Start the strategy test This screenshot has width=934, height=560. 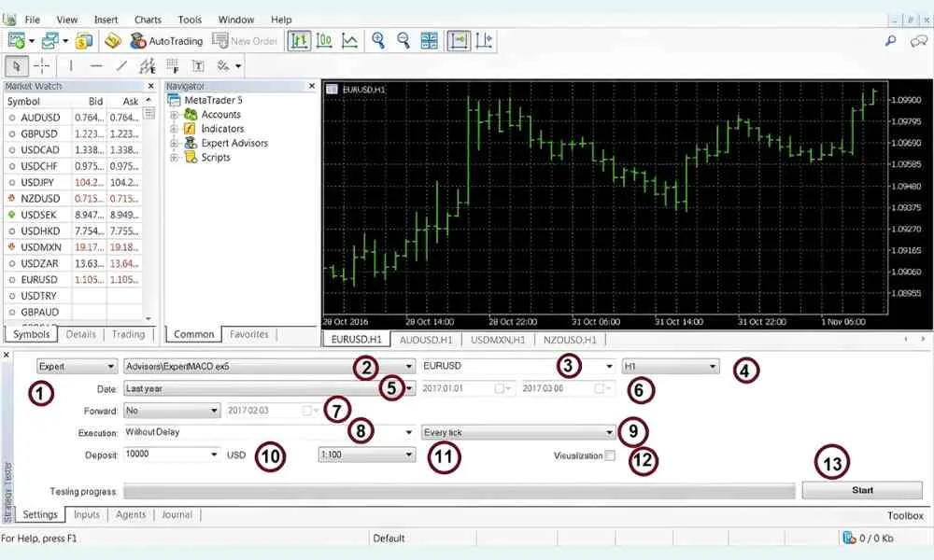point(861,489)
